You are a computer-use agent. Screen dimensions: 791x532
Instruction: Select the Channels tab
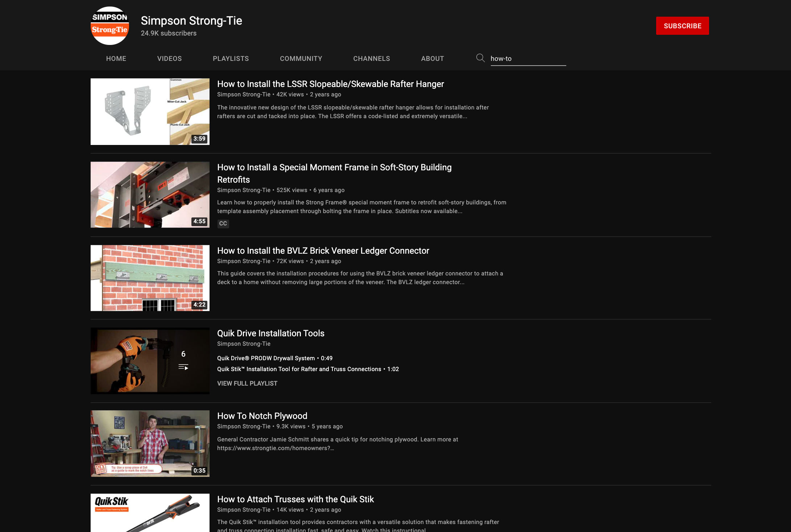coord(372,59)
